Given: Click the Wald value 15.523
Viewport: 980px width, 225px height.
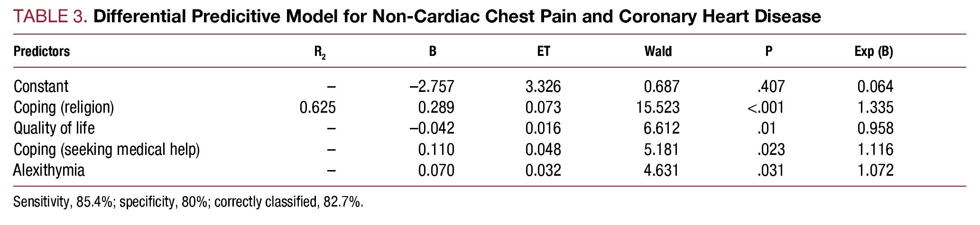Looking at the screenshot, I should click(x=657, y=108).
